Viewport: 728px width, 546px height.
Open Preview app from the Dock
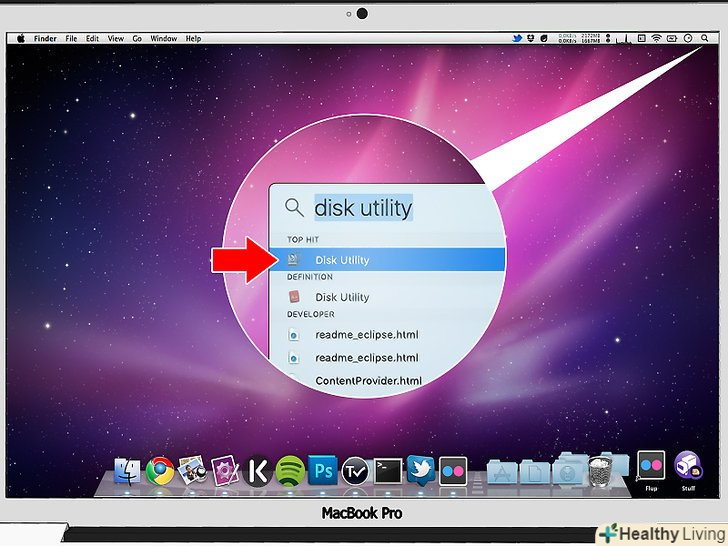pyautogui.click(x=192, y=470)
